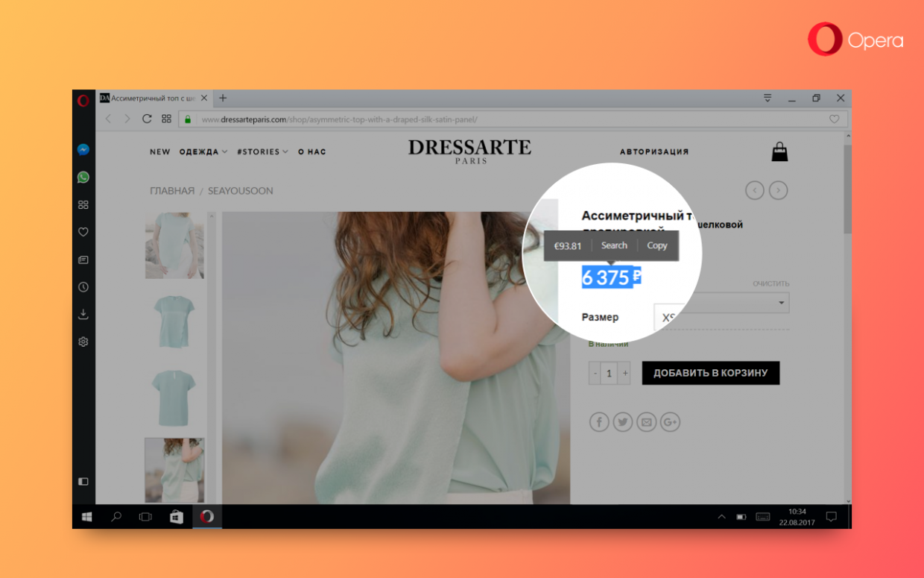Click the ДОБАВИТЬ В КОРЗИНУ button
This screenshot has height=578, width=924.
click(x=710, y=373)
